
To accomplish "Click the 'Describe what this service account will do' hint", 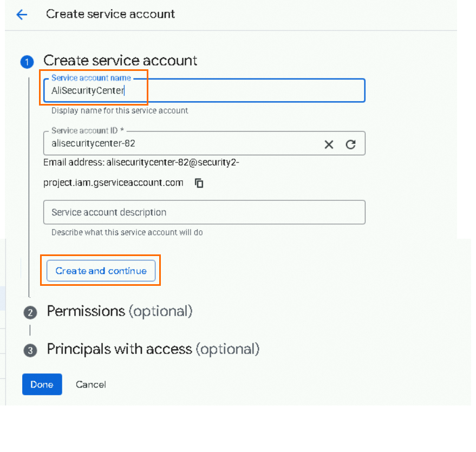I will coord(127,232).
